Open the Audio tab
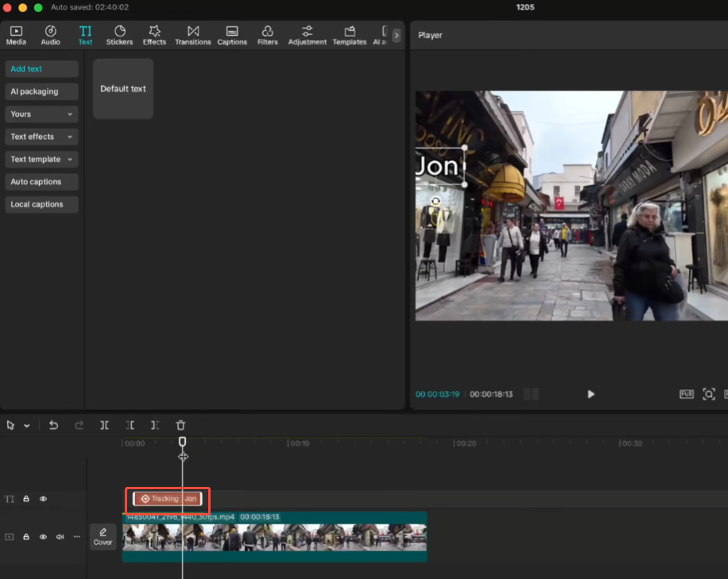The width and height of the screenshot is (728, 579). tap(51, 35)
